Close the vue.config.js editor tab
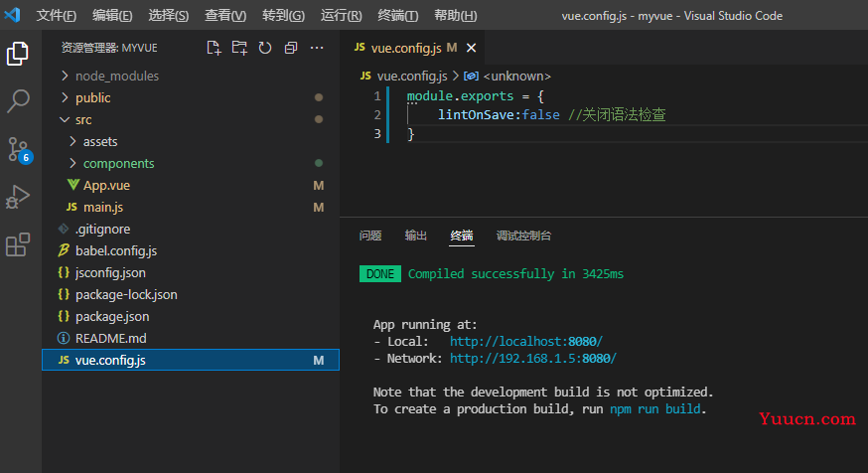The width and height of the screenshot is (868, 473). (x=471, y=48)
